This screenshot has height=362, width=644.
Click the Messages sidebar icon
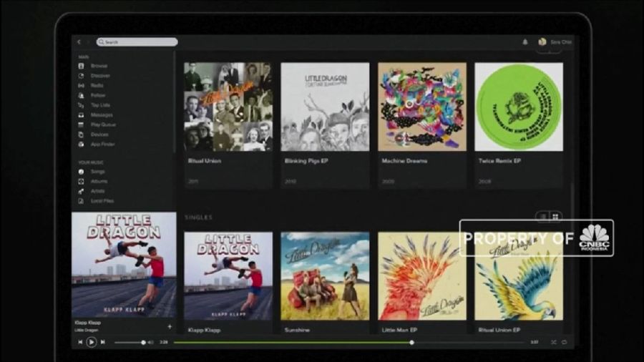pos(81,115)
